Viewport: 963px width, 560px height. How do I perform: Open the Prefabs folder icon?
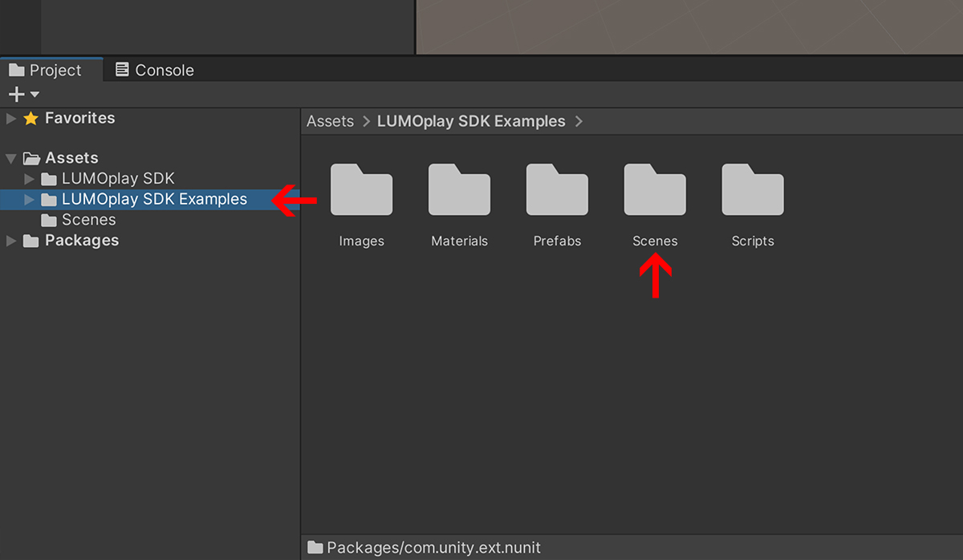click(557, 190)
